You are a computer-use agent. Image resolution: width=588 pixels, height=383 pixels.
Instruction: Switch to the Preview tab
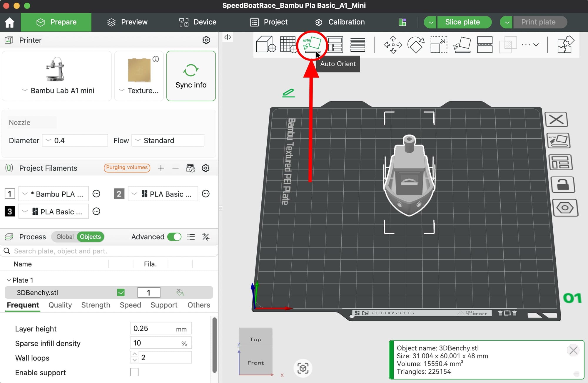tap(127, 22)
